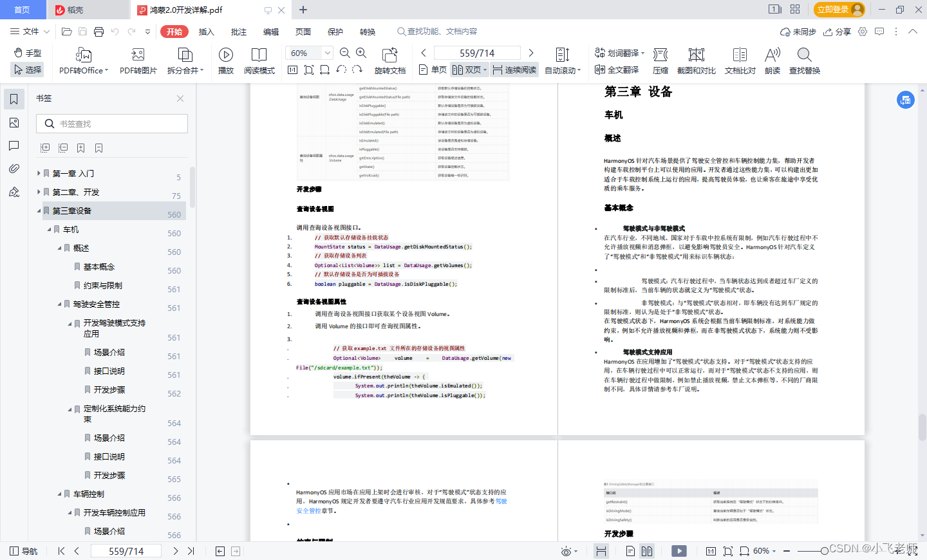Open the quick access customize dropdown arrow
The height and width of the screenshot is (560, 927).
(147, 32)
